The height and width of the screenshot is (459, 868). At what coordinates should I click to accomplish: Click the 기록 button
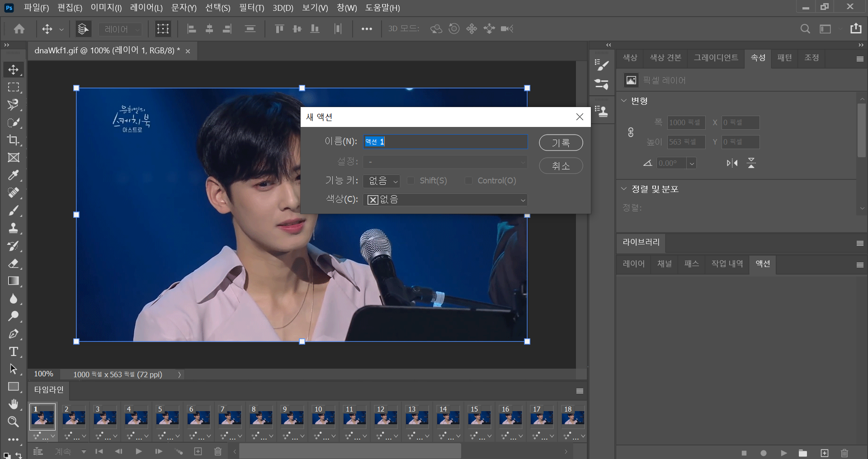[561, 143]
